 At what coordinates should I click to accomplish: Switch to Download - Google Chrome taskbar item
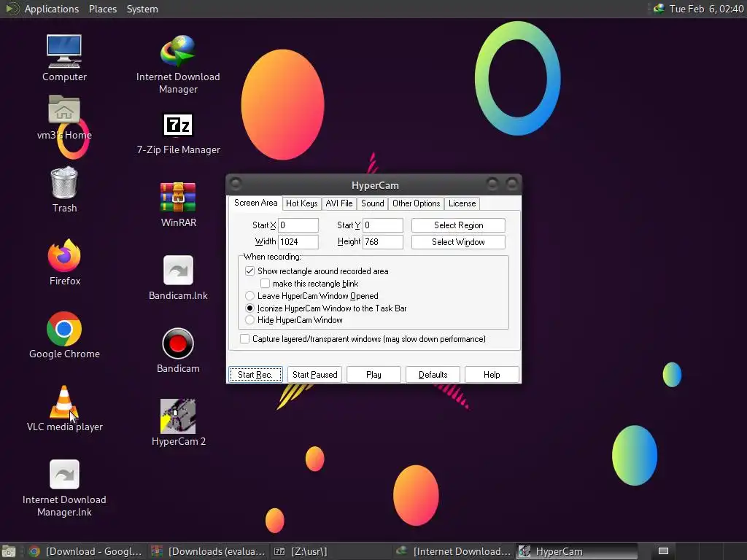(86, 551)
